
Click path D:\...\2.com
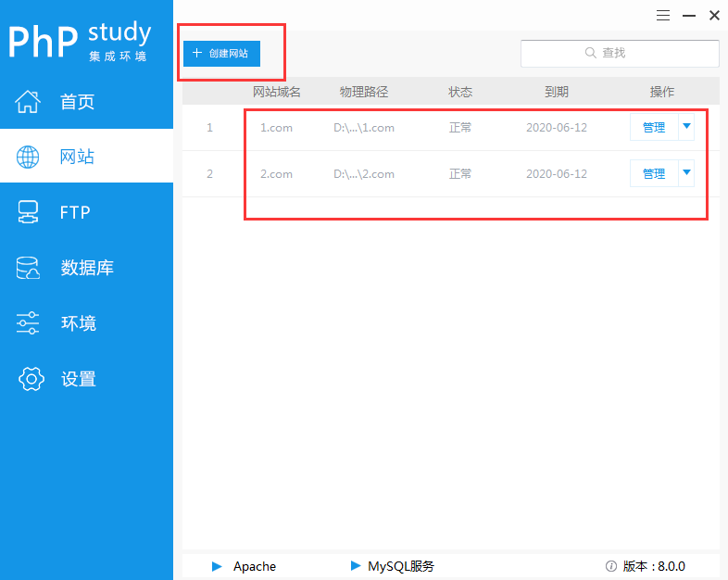[364, 174]
